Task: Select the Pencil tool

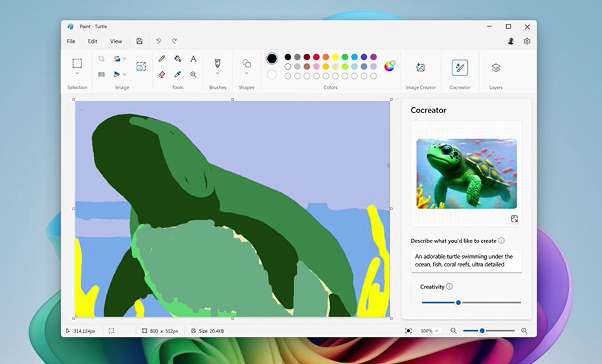Action: 162,58
